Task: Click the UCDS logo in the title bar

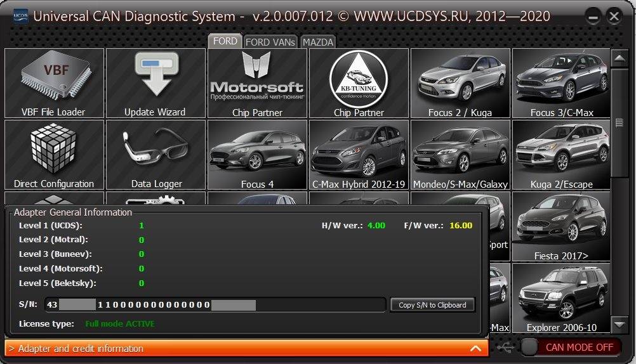Action: pos(21,16)
